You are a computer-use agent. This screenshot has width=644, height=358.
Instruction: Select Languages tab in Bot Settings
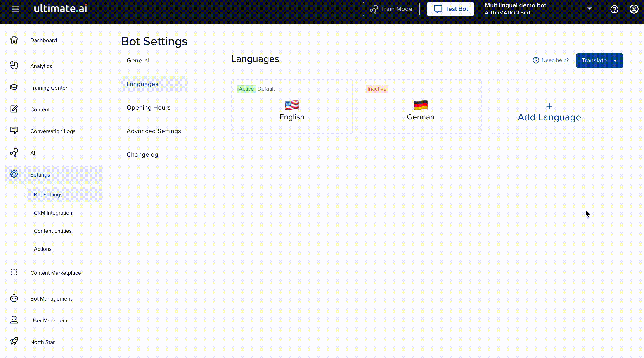click(142, 84)
